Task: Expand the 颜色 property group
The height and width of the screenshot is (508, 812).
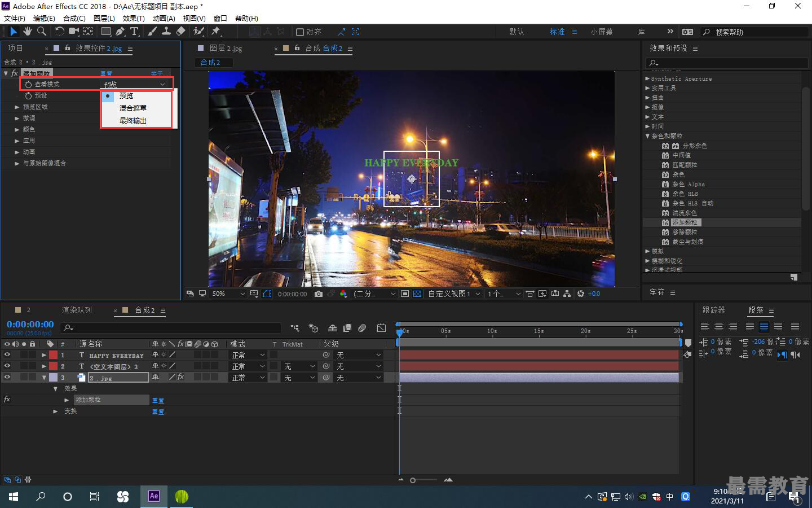Action: (x=17, y=129)
